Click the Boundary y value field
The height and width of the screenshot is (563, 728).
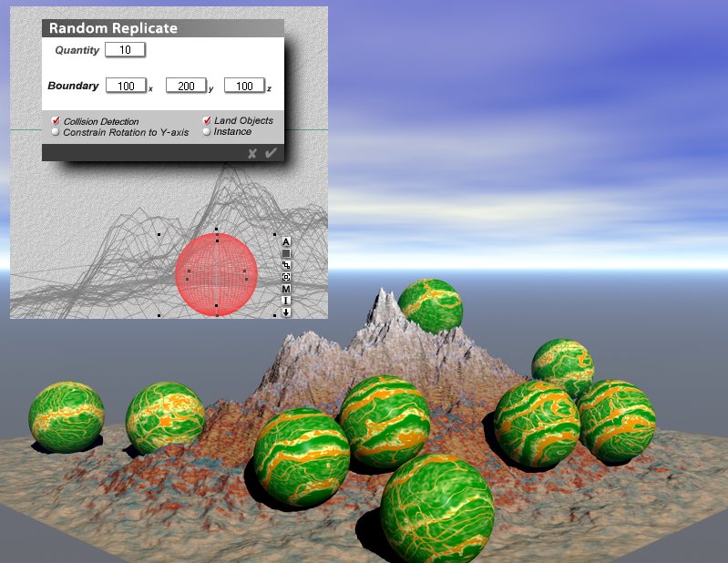click(186, 86)
